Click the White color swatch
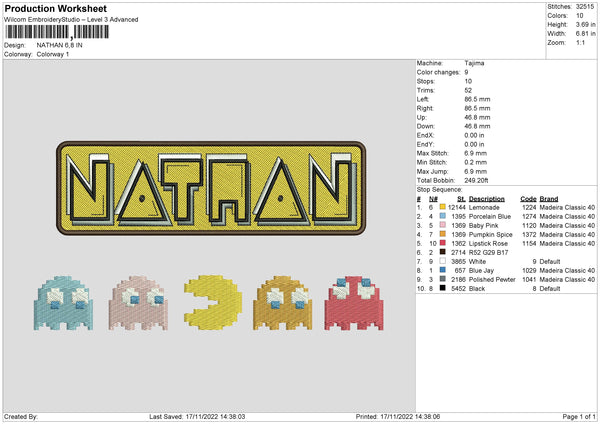600x424 pixels. point(442,261)
